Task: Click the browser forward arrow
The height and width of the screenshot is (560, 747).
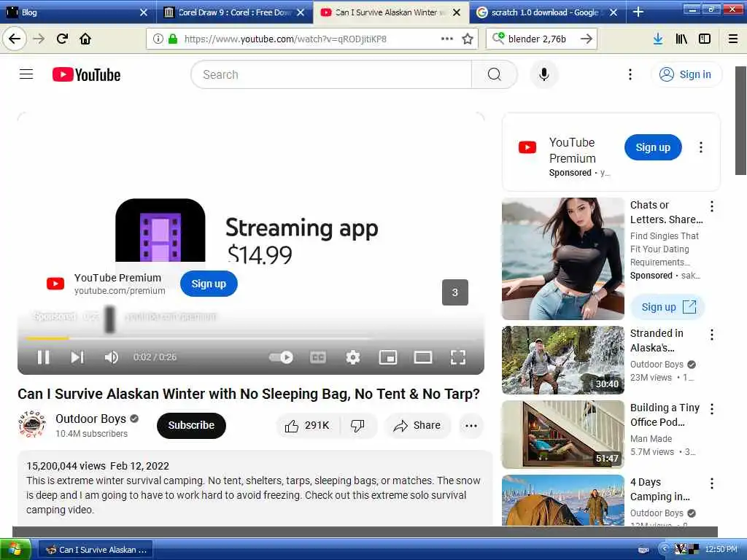Action: [39, 39]
